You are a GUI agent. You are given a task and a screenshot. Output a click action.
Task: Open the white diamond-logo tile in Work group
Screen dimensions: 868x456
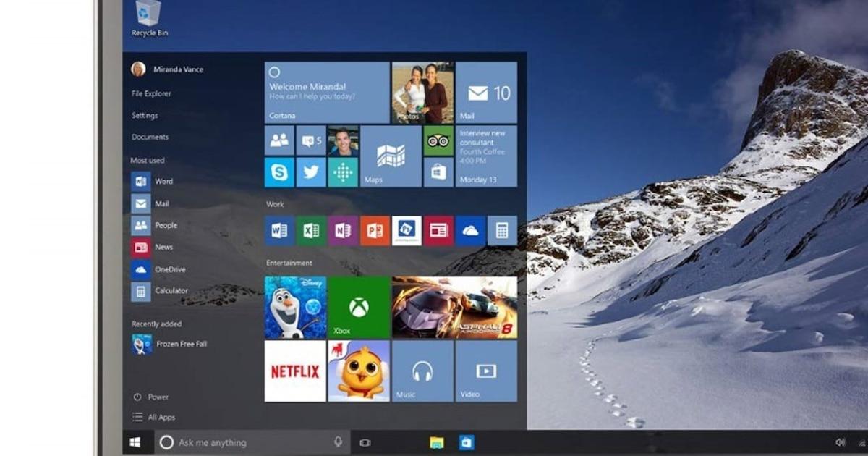[x=407, y=230]
